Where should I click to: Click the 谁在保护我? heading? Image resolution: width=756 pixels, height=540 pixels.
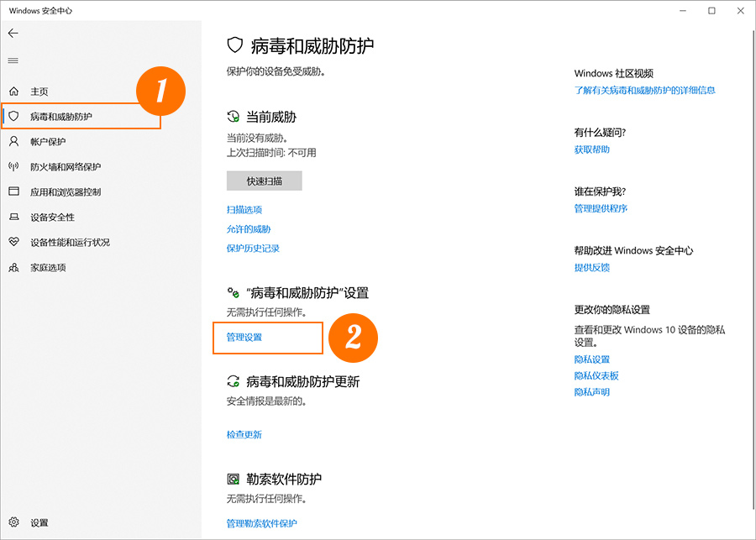(601, 191)
